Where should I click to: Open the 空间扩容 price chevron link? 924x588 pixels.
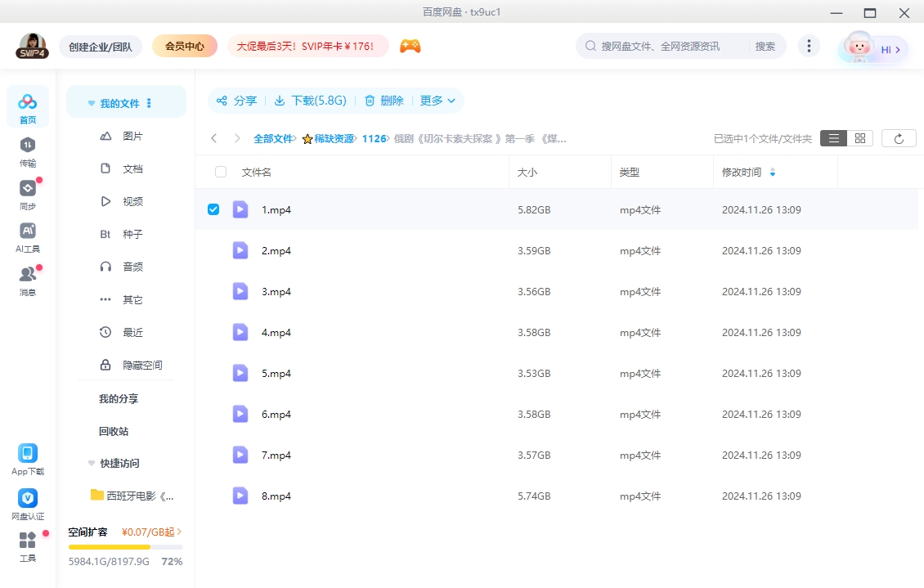(x=151, y=532)
